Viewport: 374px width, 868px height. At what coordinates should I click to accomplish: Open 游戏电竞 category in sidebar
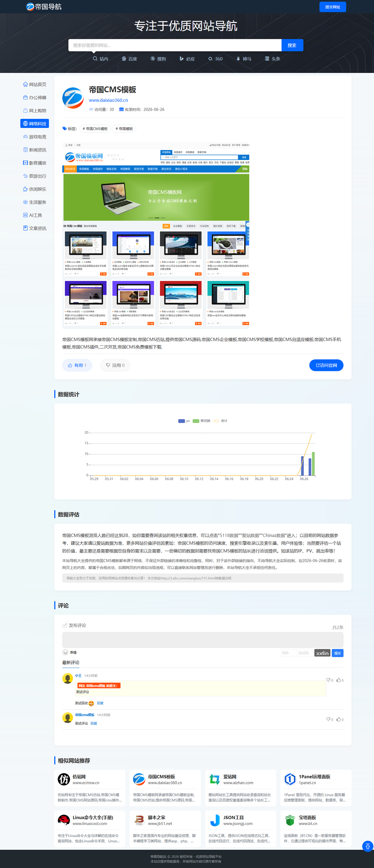[35, 137]
